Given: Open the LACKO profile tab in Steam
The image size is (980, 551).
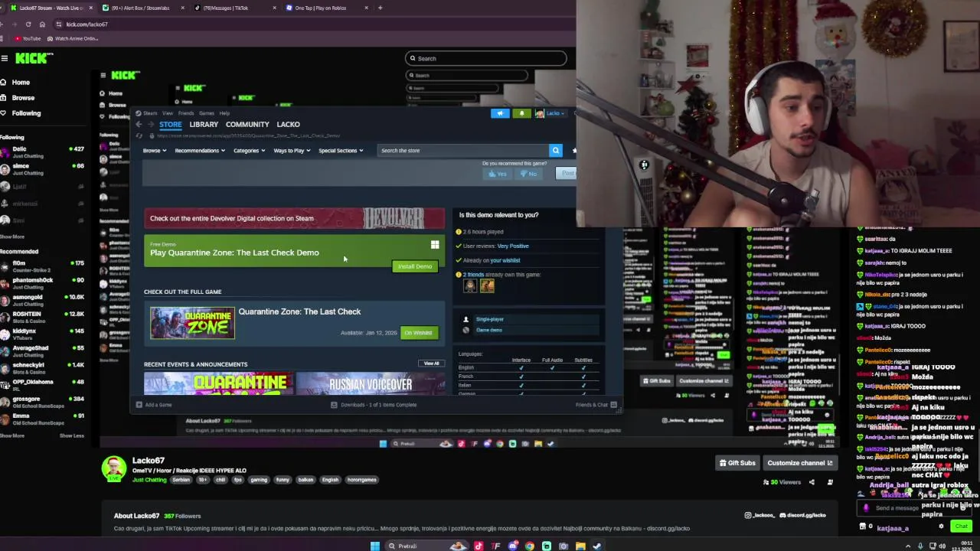Looking at the screenshot, I should (x=288, y=124).
